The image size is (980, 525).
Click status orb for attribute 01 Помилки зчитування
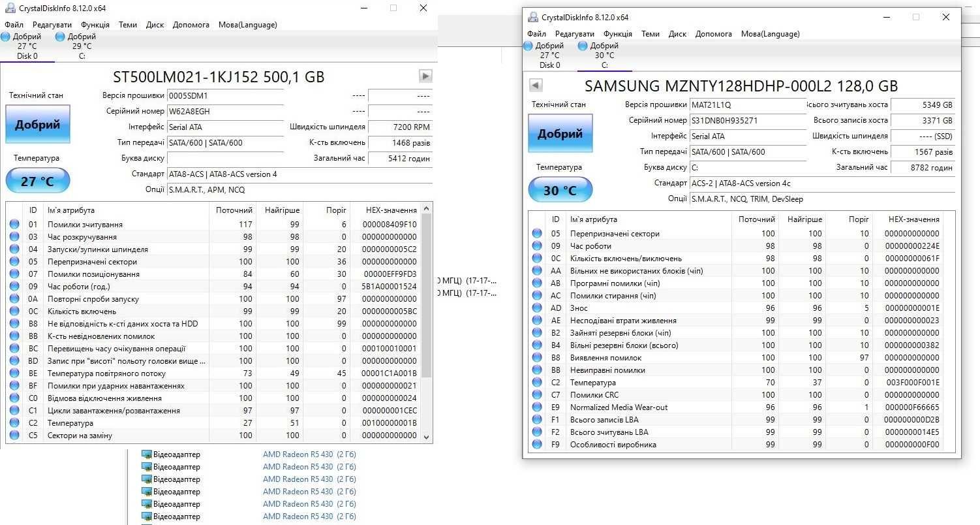pyautogui.click(x=14, y=225)
